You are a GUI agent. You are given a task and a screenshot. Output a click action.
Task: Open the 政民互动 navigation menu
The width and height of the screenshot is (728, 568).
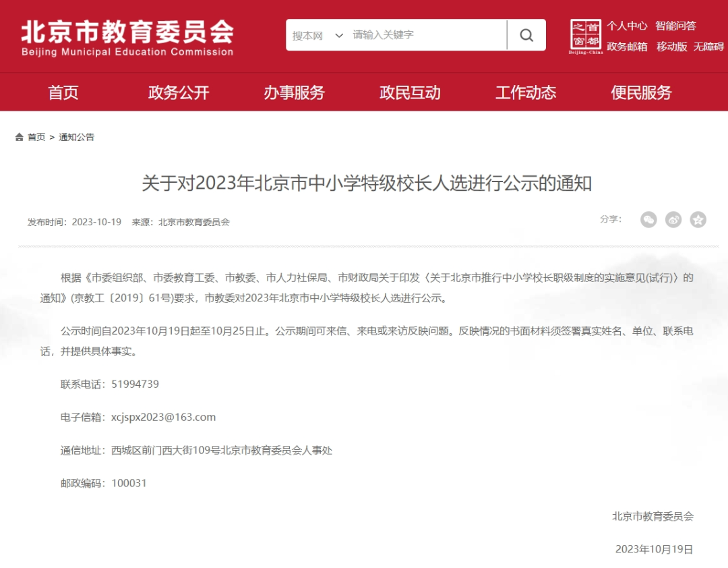410,92
